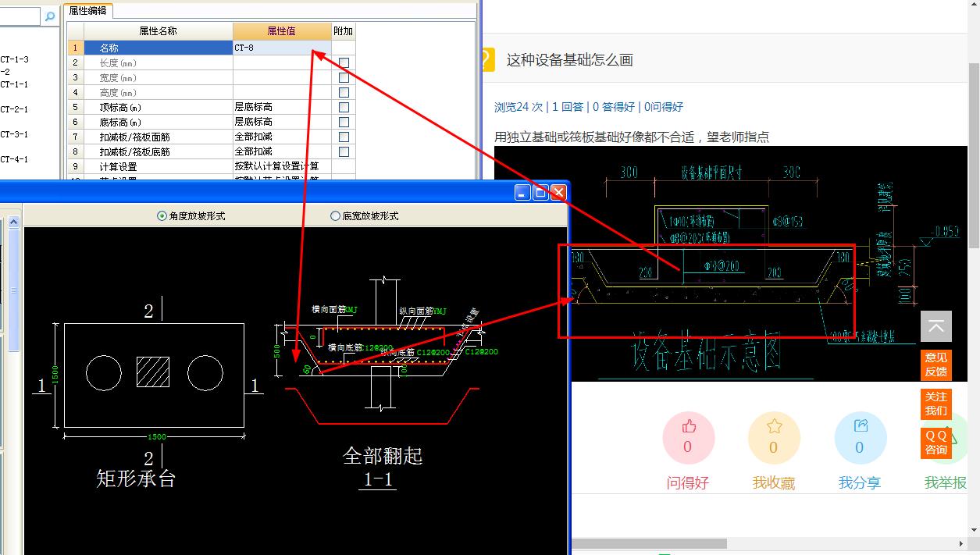Click the search magnifier icon
The image size is (980, 555).
[50, 16]
